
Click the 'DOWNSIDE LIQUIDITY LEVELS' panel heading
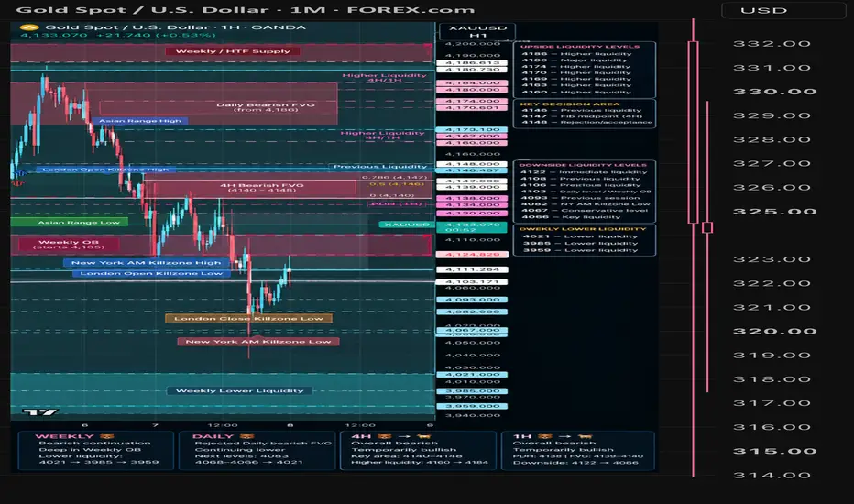click(x=582, y=165)
